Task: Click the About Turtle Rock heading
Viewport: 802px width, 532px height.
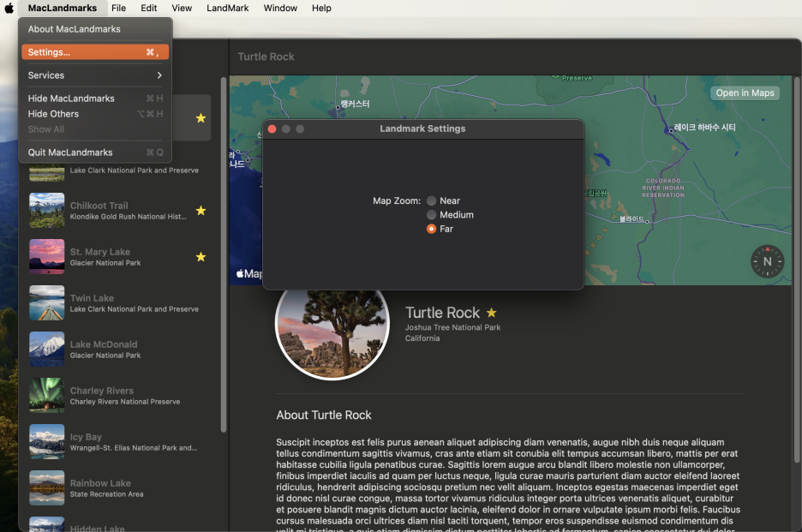Action: coord(324,415)
